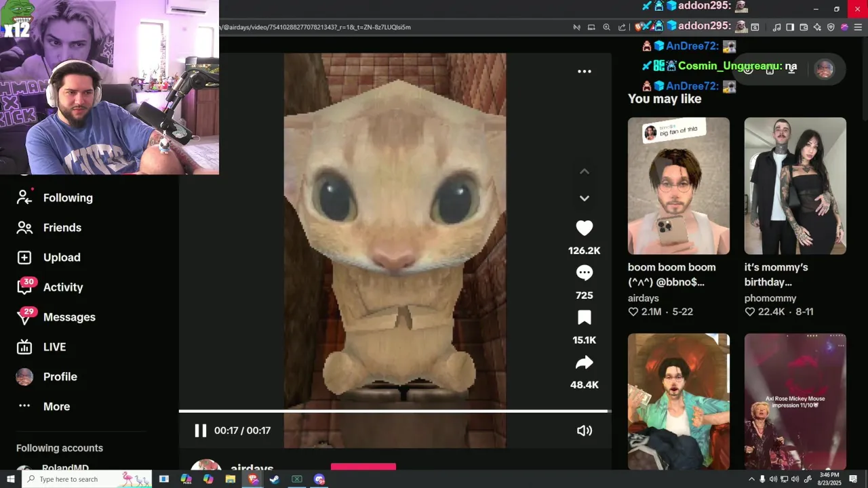Image resolution: width=868 pixels, height=488 pixels.
Task: Click the taskbar search box
Action: (x=88, y=479)
